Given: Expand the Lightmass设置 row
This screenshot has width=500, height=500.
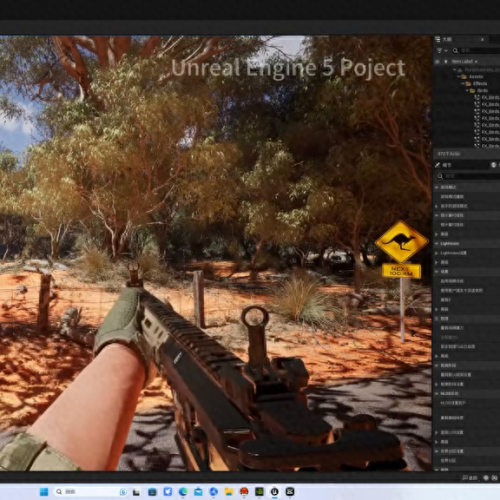Looking at the screenshot, I should (437, 253).
